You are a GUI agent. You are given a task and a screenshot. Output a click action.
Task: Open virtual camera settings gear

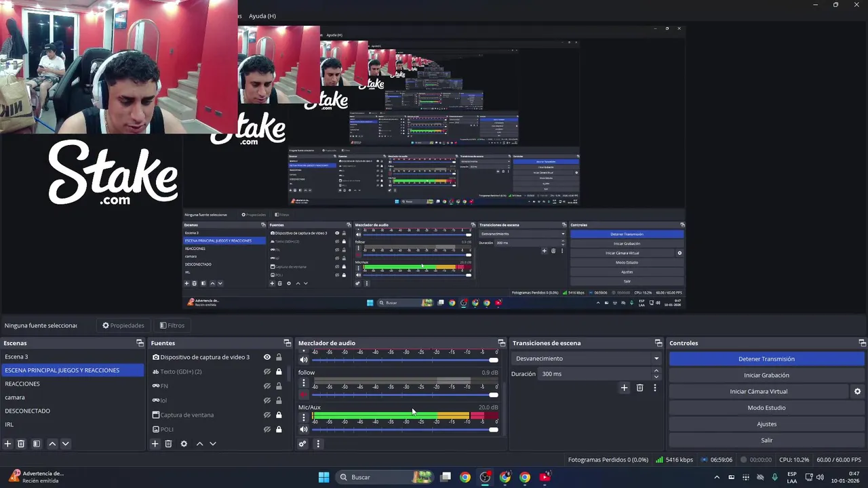[x=857, y=391]
